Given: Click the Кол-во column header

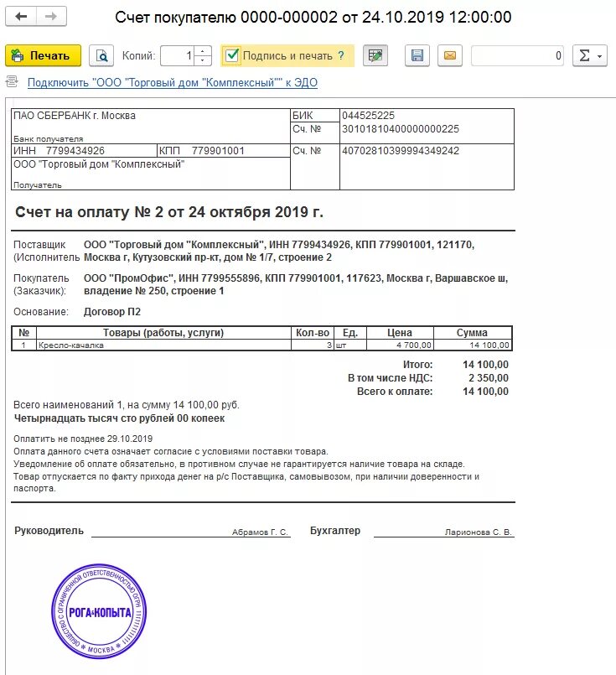Looking at the screenshot, I should coord(313,333).
